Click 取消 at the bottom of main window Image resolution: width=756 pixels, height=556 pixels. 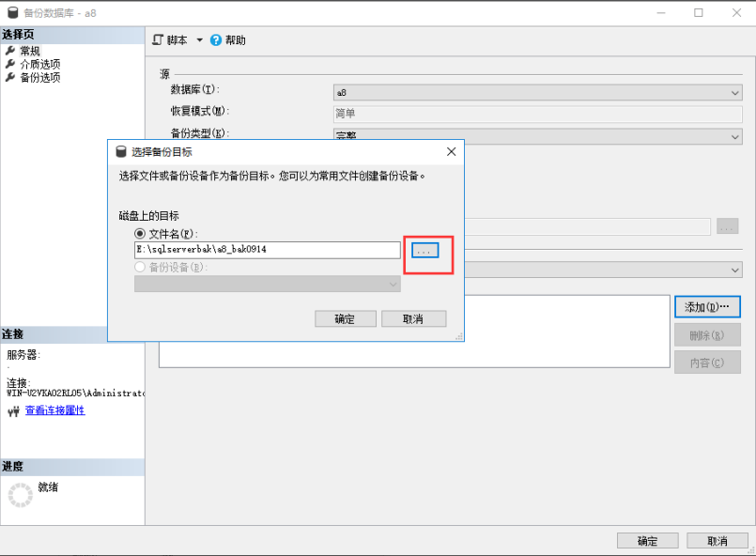click(x=717, y=541)
